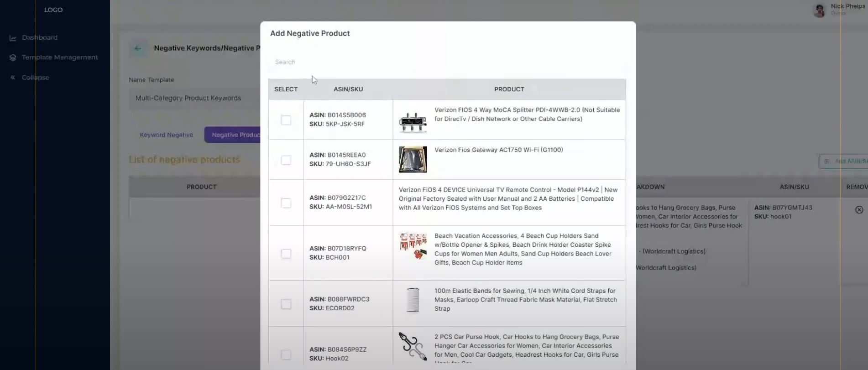868x370 pixels.
Task: Click the ASIN/SKU column header in dialog
Action: (x=348, y=89)
